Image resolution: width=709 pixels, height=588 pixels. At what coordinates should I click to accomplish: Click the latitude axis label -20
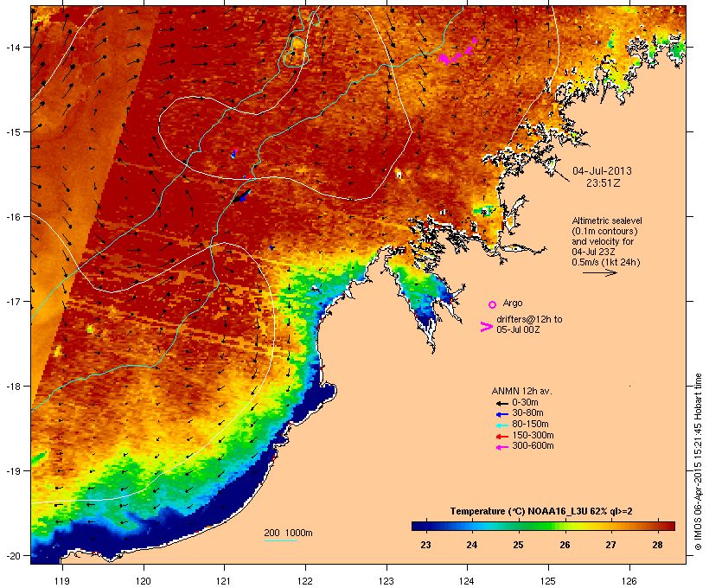tap(12, 556)
